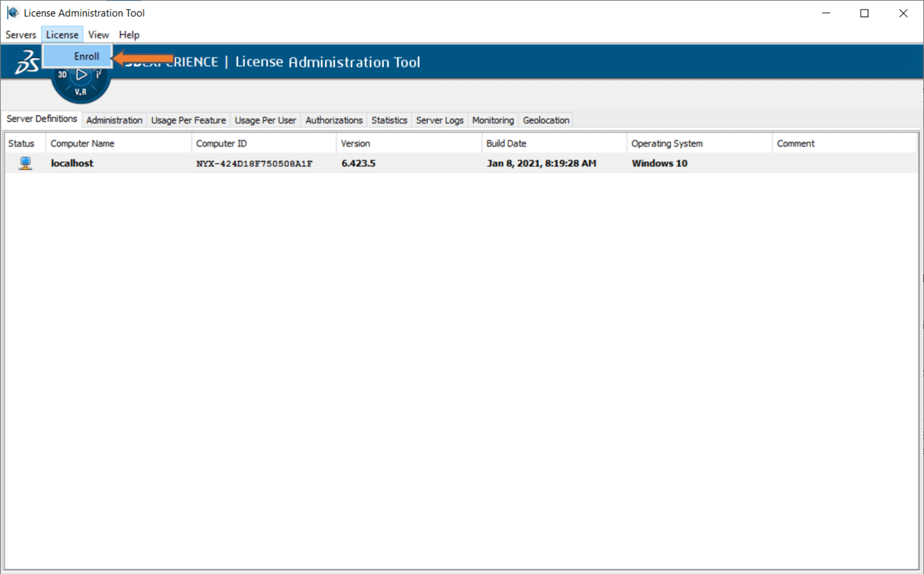Sort by the Status column header
This screenshot has width=924, height=574.
point(25,143)
